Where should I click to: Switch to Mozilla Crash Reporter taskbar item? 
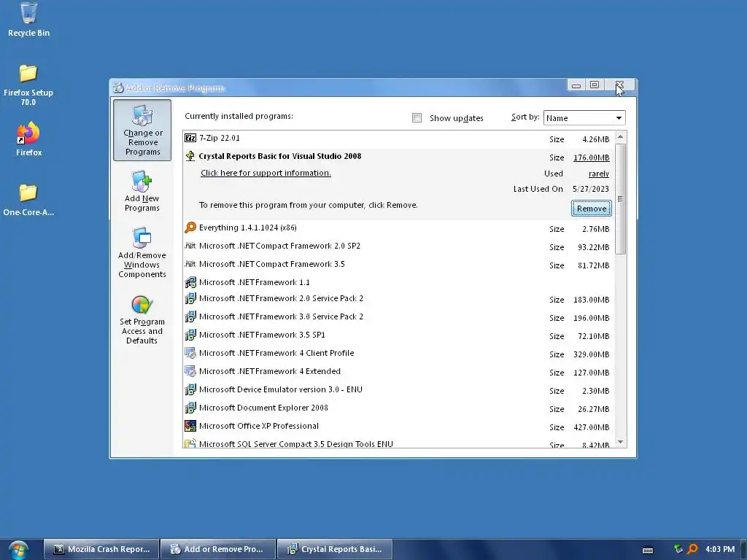click(102, 550)
